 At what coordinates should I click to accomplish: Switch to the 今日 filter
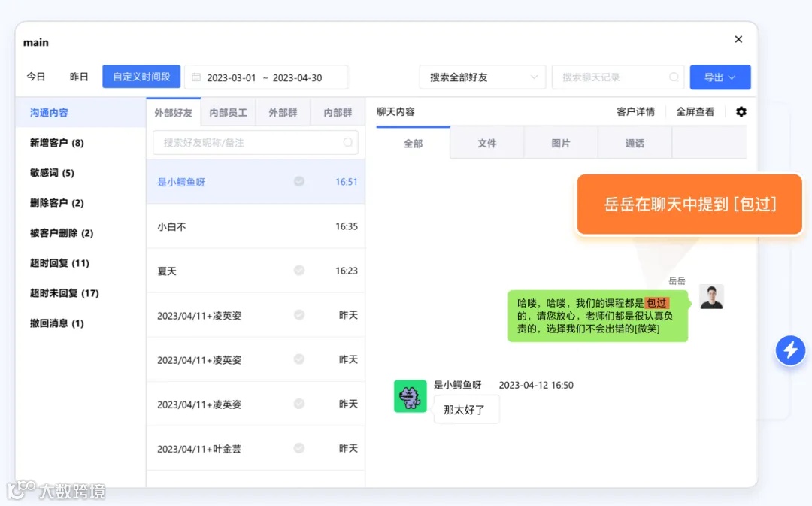[x=36, y=77]
